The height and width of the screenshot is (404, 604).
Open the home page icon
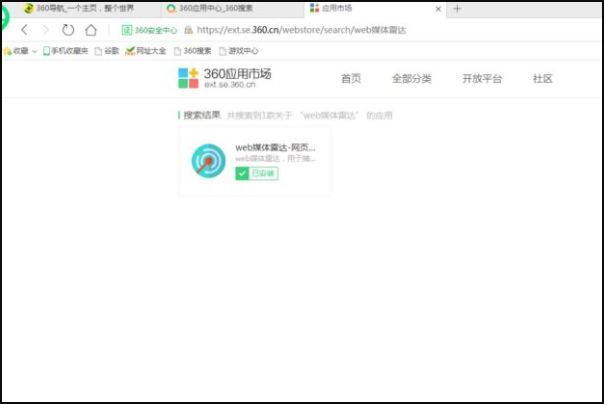(91, 30)
